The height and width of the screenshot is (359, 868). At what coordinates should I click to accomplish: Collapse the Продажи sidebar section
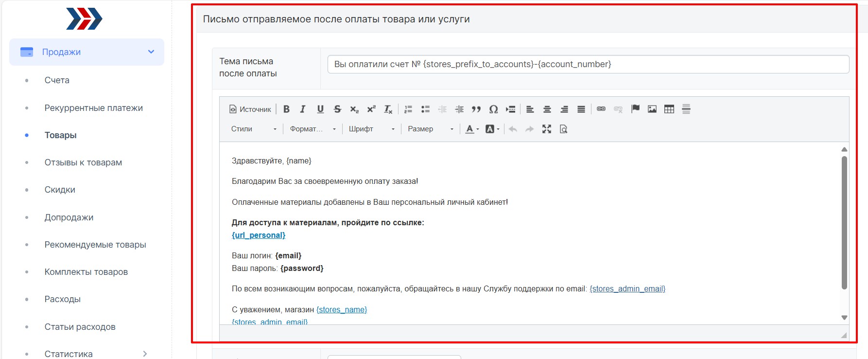pos(151,52)
